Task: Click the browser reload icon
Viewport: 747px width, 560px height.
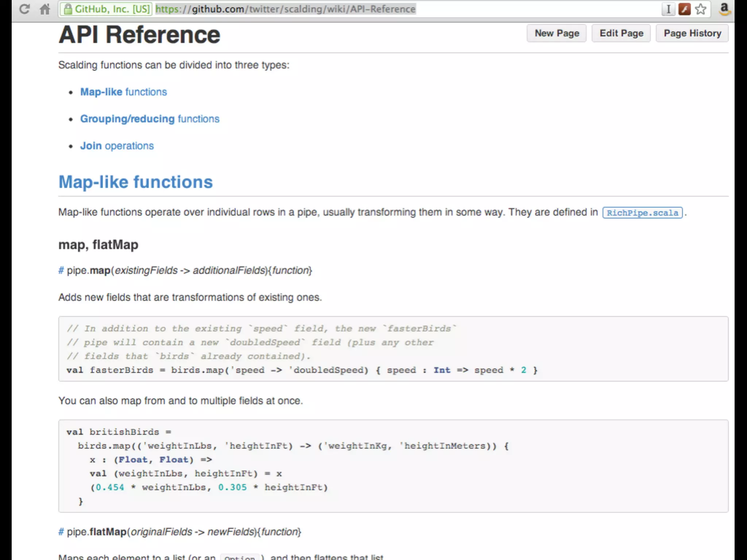Action: click(24, 9)
